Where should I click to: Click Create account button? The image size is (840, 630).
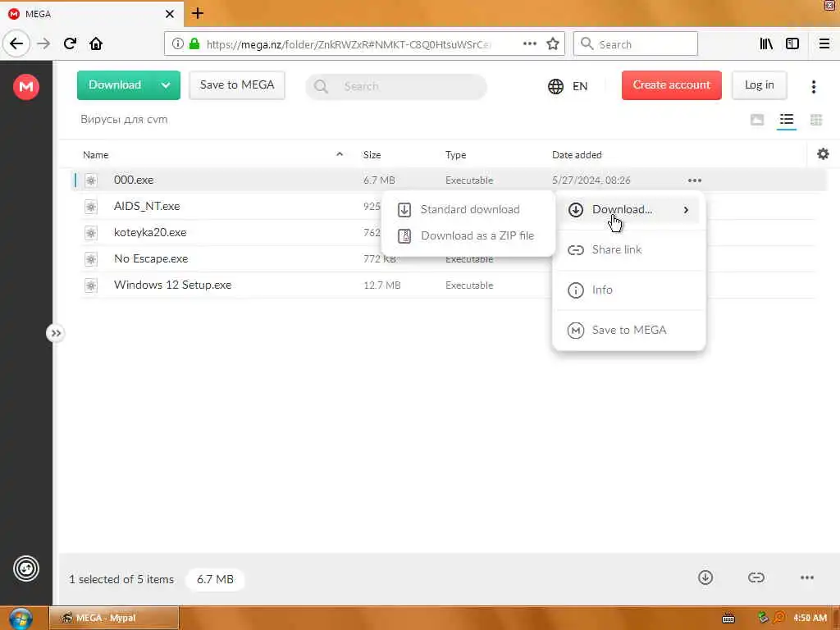(671, 85)
